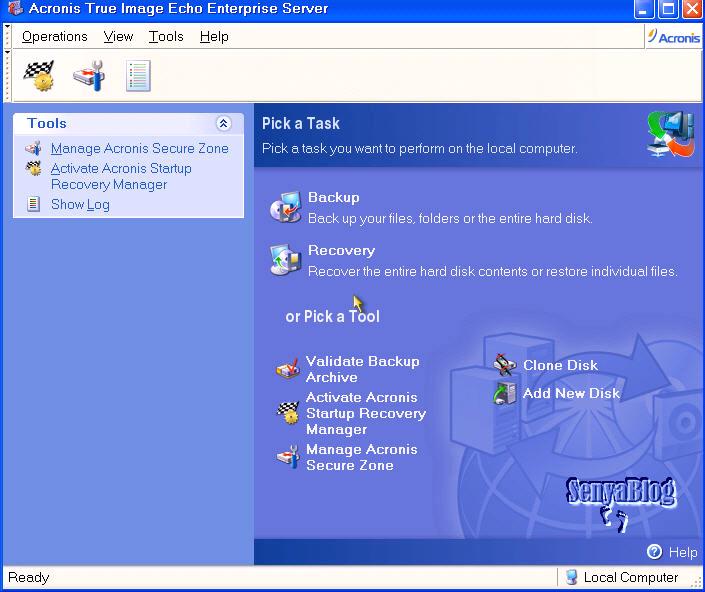
Task: Click the menu bar drag handle
Action: tap(7, 36)
